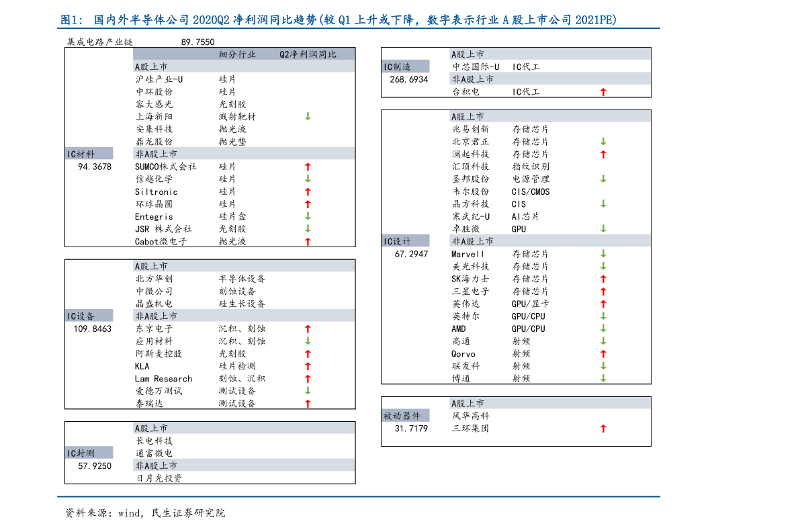This screenshot has width=800, height=532.
Task: Click the red up arrow in 环球晶圆 row
Action: tap(308, 204)
